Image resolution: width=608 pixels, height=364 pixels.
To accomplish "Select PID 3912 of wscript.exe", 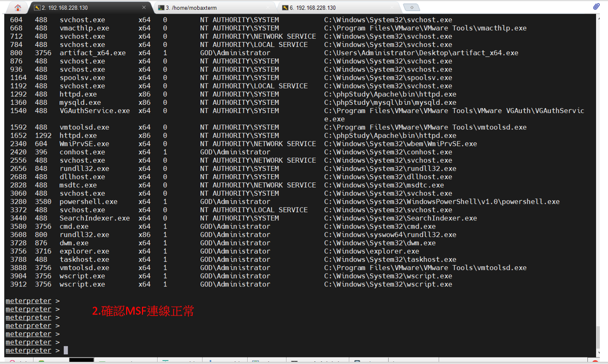I will pos(18,284).
